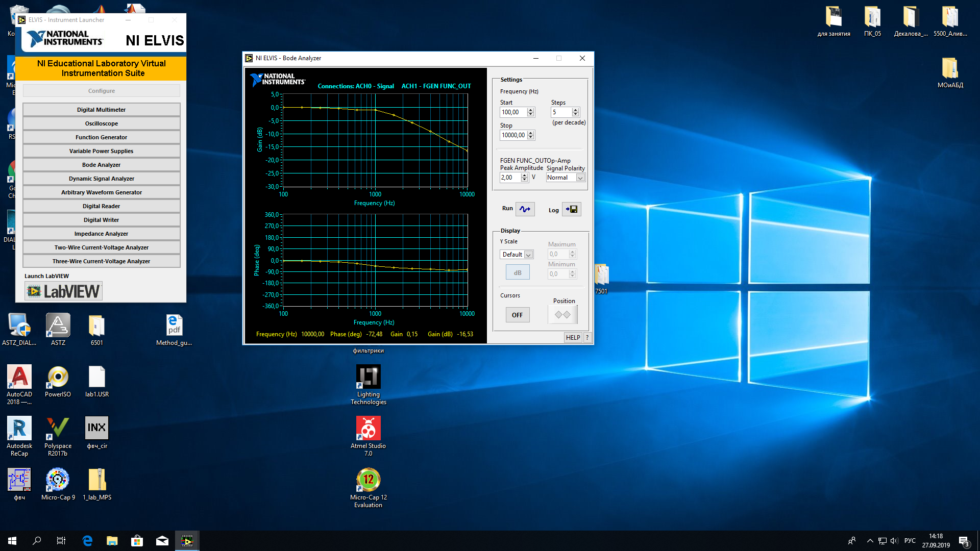Launch Arbitrary Waveform Generator
Screen dimensions: 980x551
102,192
